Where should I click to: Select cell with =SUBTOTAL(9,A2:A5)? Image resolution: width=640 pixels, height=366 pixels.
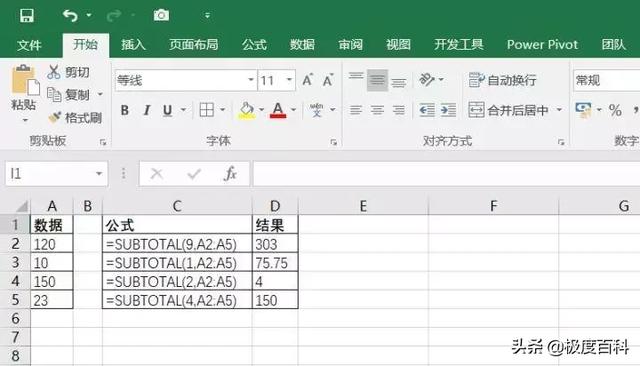[177, 244]
